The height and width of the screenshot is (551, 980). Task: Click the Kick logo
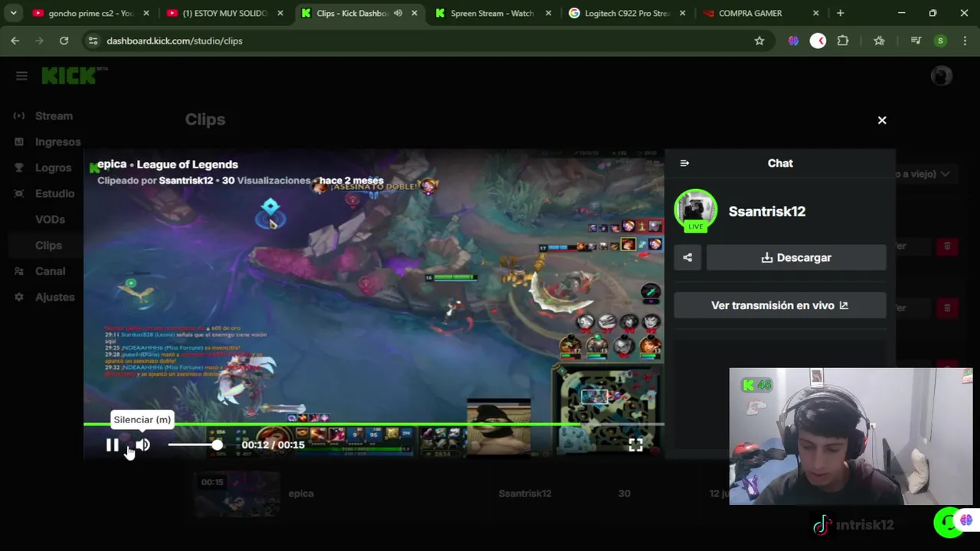coord(69,76)
